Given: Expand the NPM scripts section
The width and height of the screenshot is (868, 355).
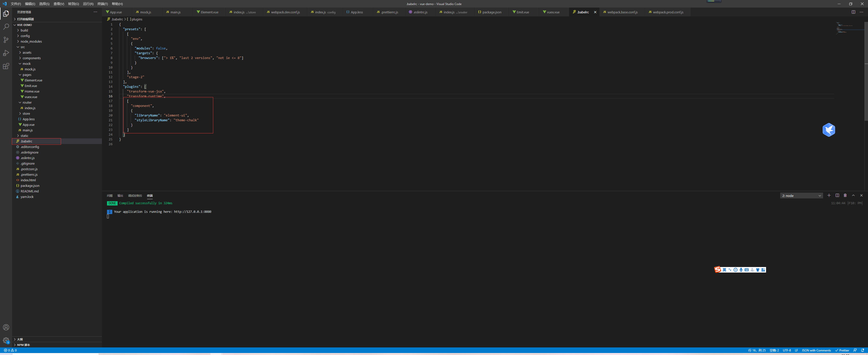Looking at the screenshot, I should pos(23,345).
